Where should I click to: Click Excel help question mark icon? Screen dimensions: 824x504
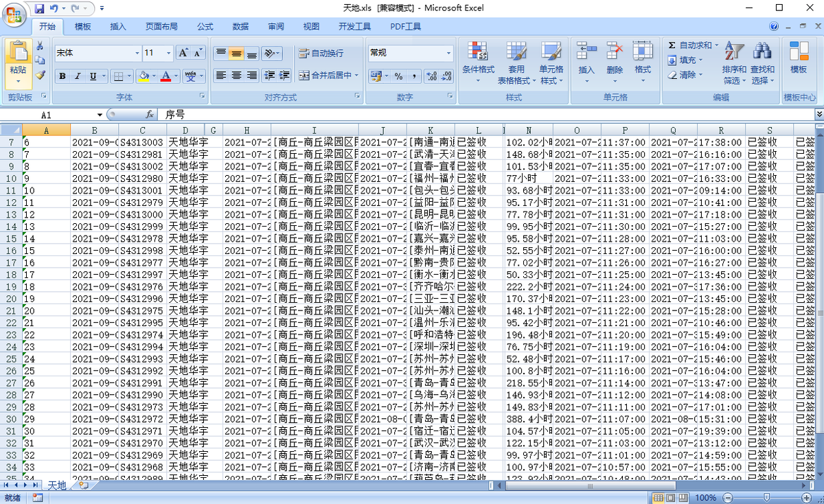pos(775,27)
